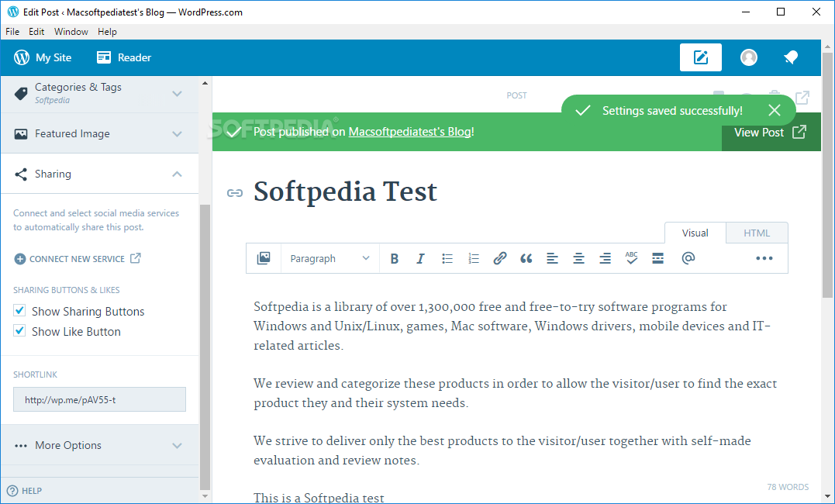Click the View Post button
Viewport: 835px width, 504px height.
(x=771, y=132)
